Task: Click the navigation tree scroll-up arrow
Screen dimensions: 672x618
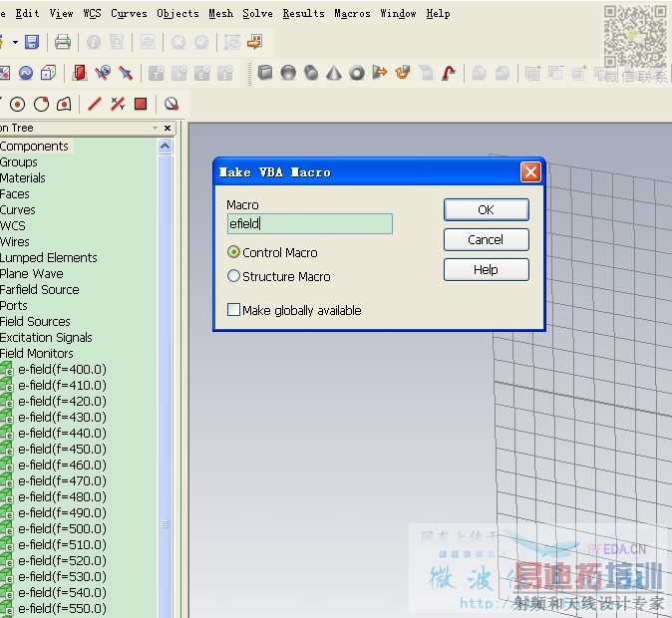Action: click(165, 147)
